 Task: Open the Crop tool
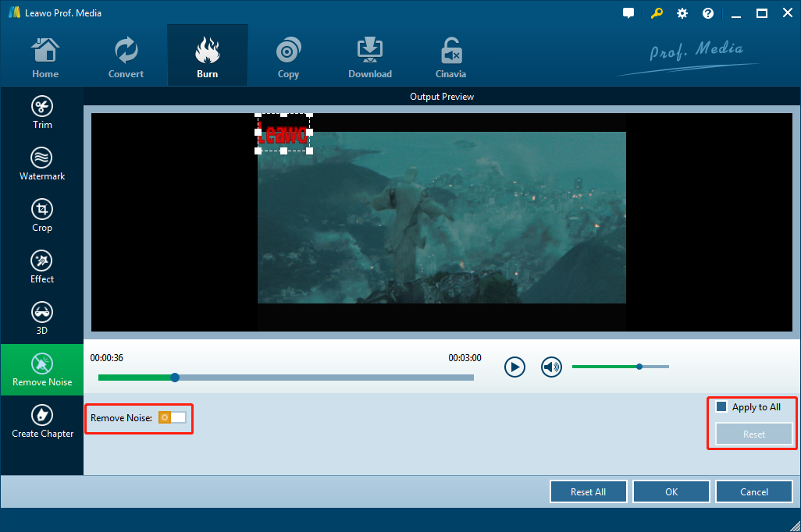tap(42, 215)
